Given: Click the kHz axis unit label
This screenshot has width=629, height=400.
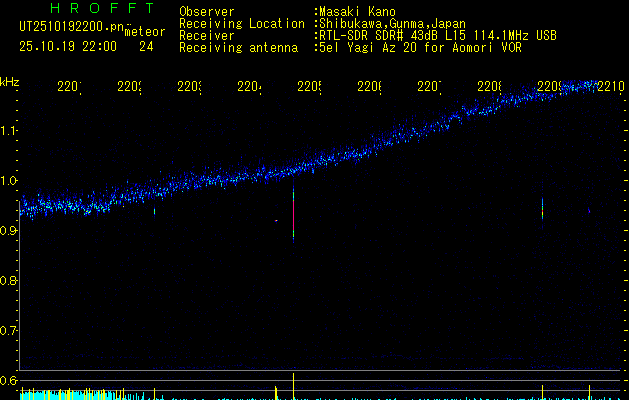Looking at the screenshot, I should 10,81.
